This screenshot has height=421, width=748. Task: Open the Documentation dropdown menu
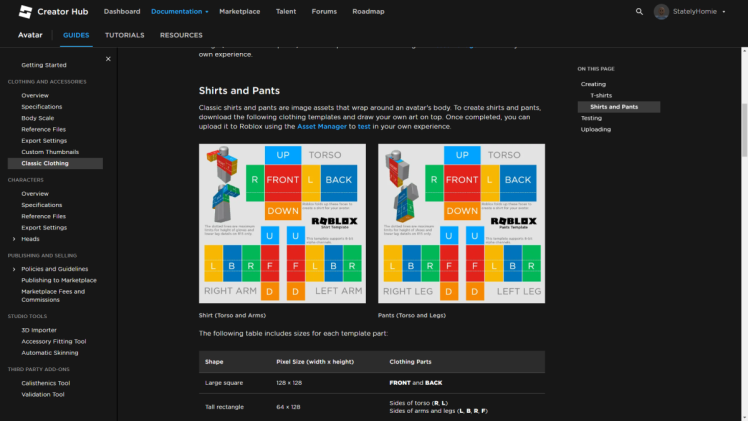pyautogui.click(x=180, y=11)
